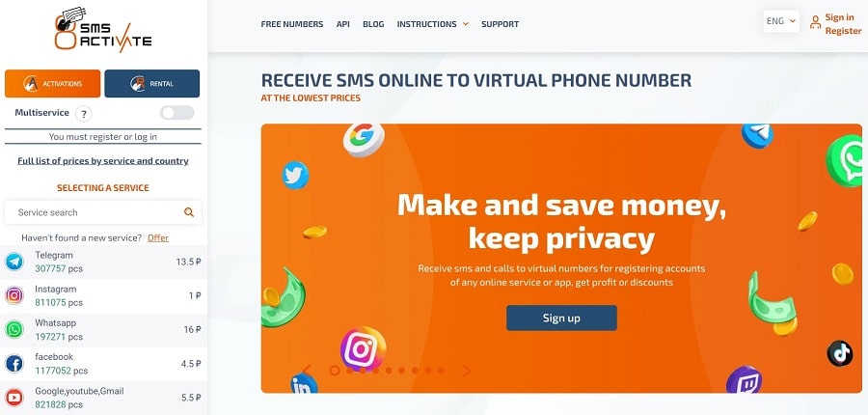The image size is (868, 415).
Task: Click the Telegram service icon
Action: tap(14, 262)
